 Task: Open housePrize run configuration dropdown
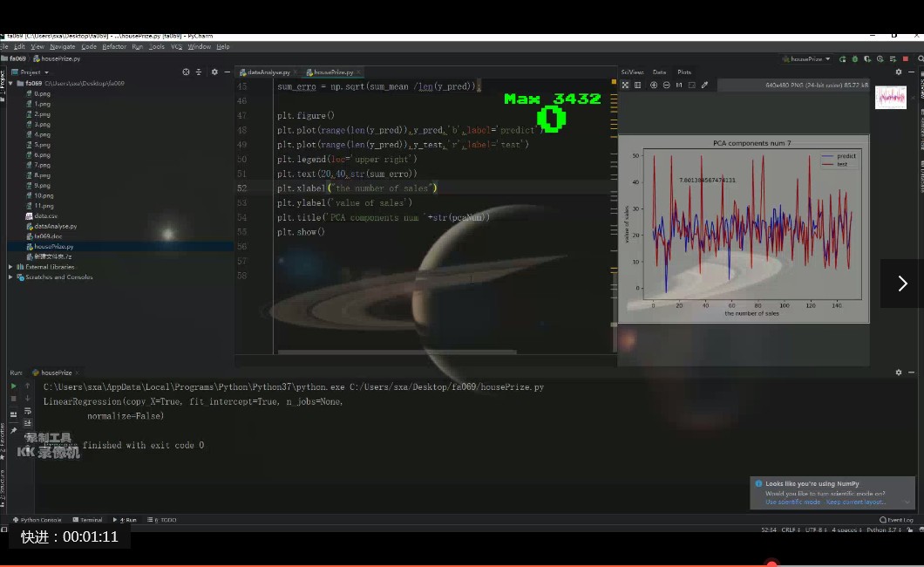coord(806,59)
